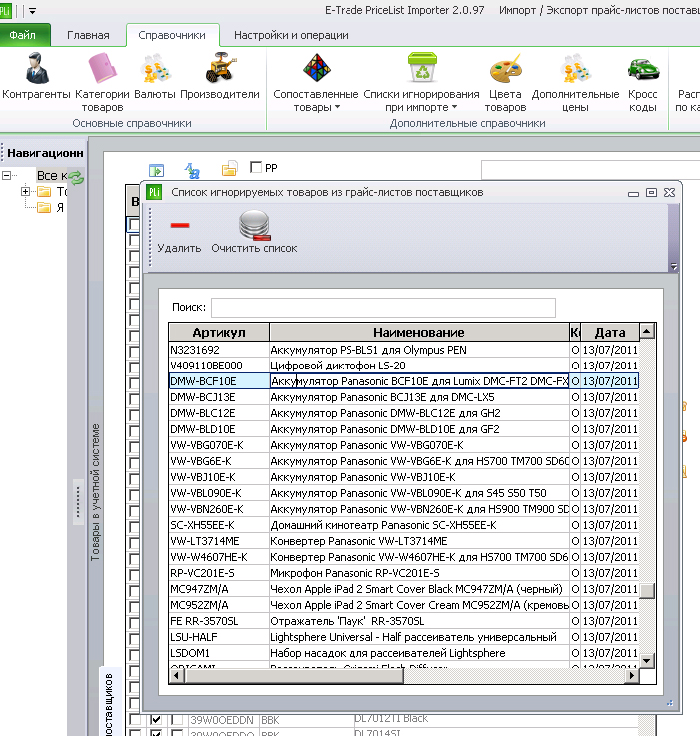Select row LSDOM1
The image size is (700, 736).
click(403, 653)
